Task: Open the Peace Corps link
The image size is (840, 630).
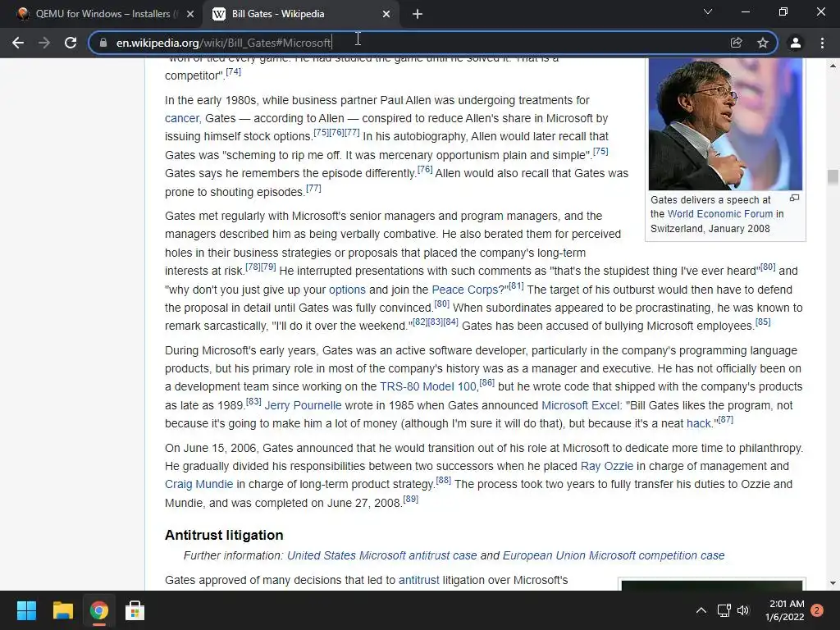Action: tap(465, 290)
